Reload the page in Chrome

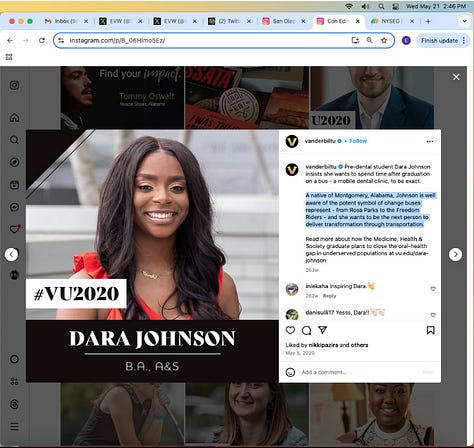click(x=42, y=40)
